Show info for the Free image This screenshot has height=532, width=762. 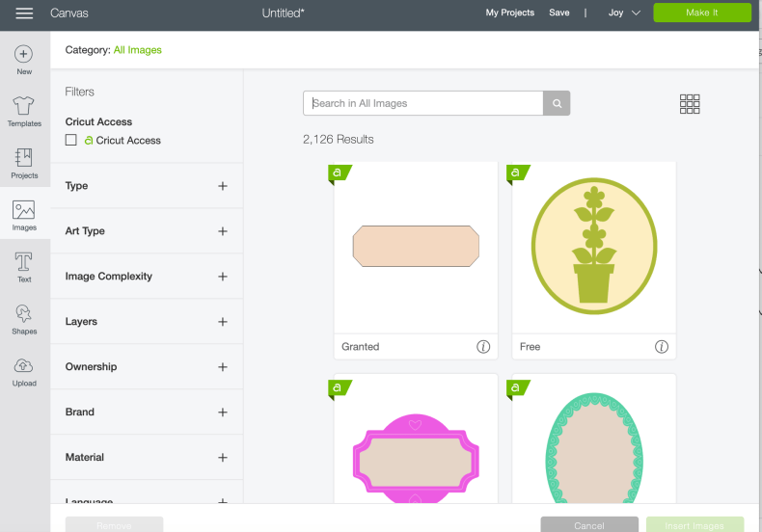tap(662, 347)
